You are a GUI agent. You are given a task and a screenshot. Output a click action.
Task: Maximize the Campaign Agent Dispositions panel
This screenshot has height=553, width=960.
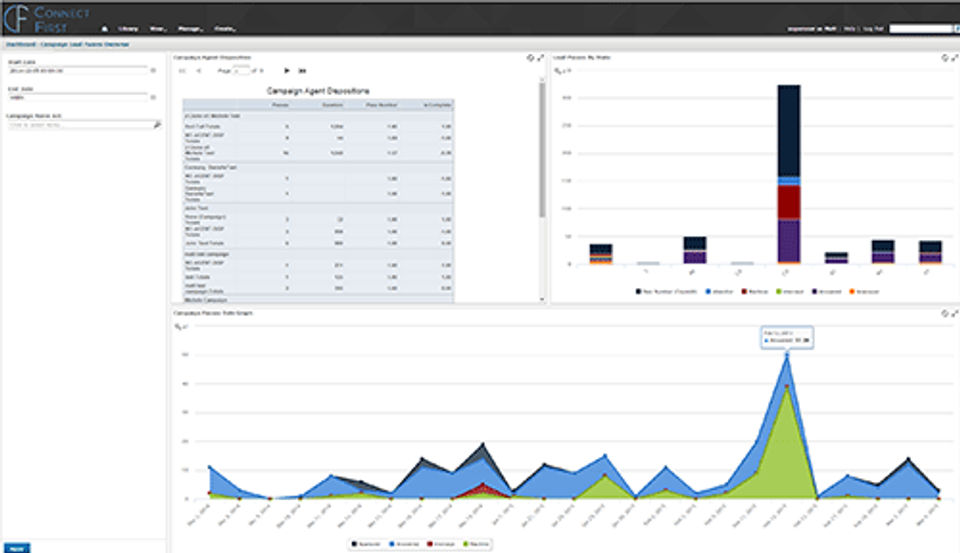(x=540, y=58)
